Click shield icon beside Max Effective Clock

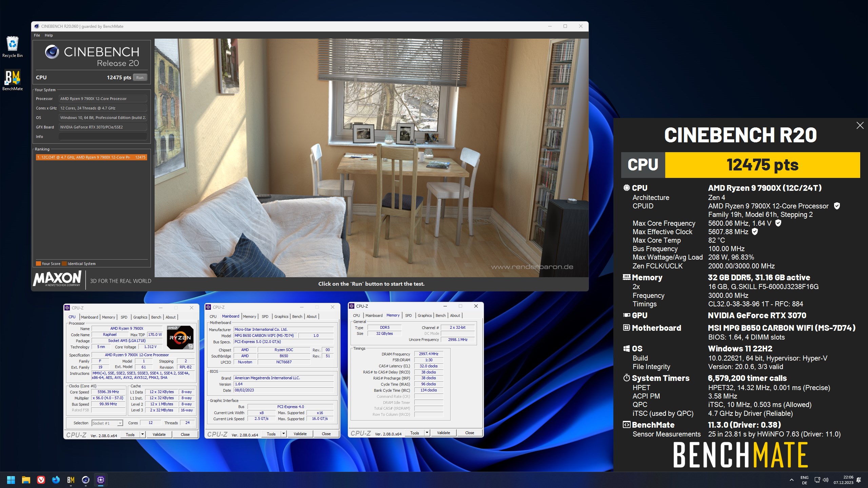pyautogui.click(x=755, y=231)
